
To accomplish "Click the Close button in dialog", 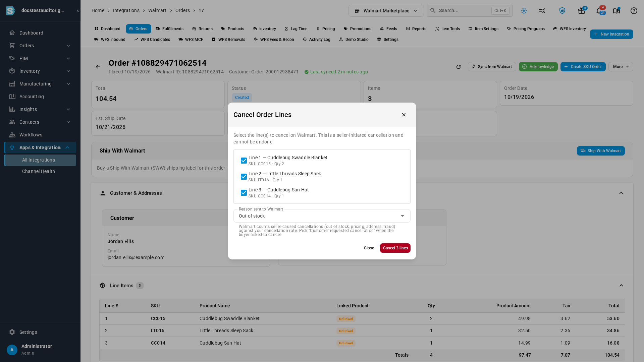I will pyautogui.click(x=369, y=248).
